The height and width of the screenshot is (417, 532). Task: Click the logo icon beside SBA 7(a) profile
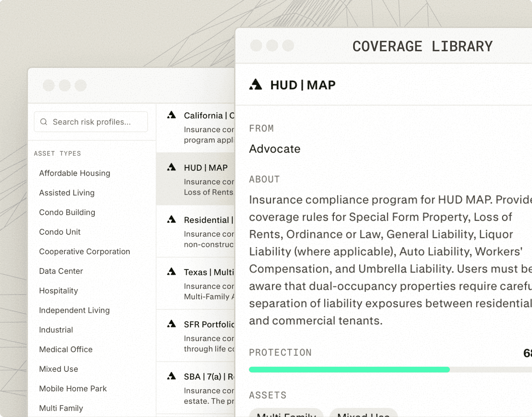(x=171, y=376)
